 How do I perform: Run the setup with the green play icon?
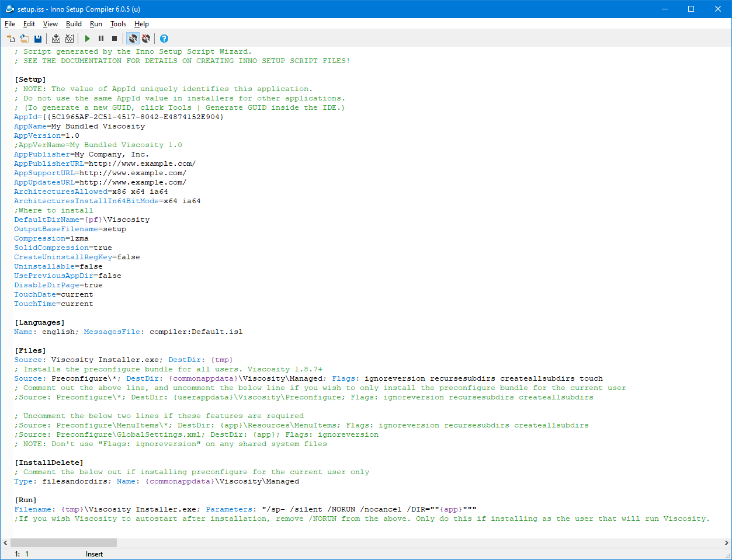(x=88, y=39)
